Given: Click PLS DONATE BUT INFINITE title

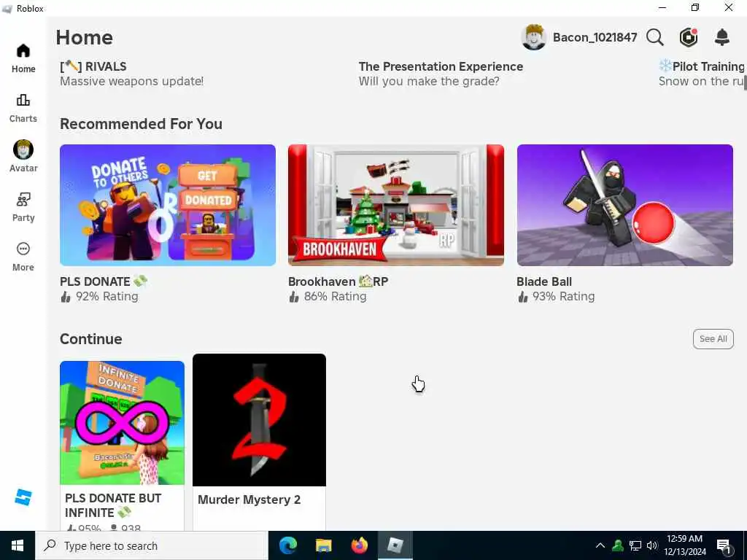Looking at the screenshot, I should point(113,505).
